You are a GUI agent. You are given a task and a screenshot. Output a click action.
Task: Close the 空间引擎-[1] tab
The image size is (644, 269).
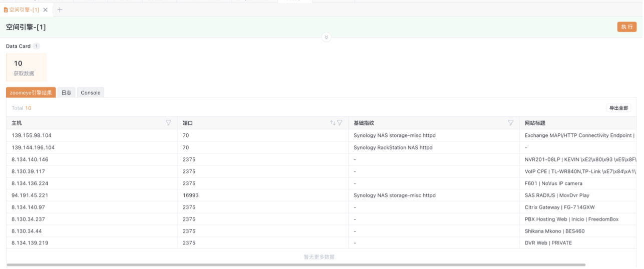click(46, 10)
